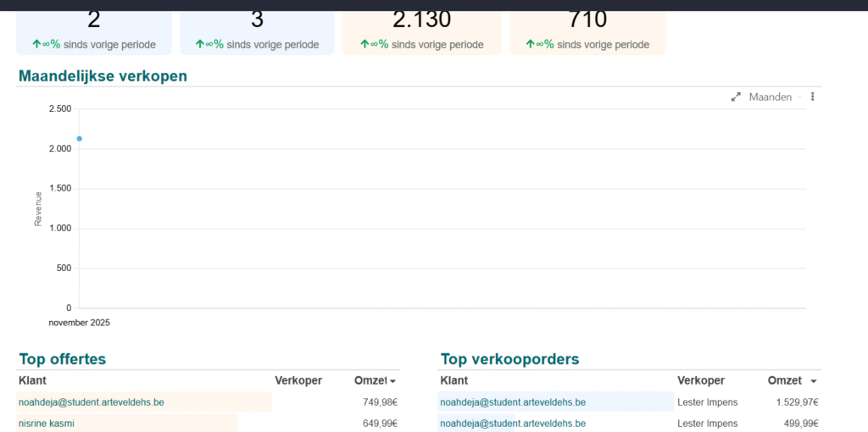Open the Maandelijkse verkopen section title
The height and width of the screenshot is (432, 868).
(x=103, y=76)
